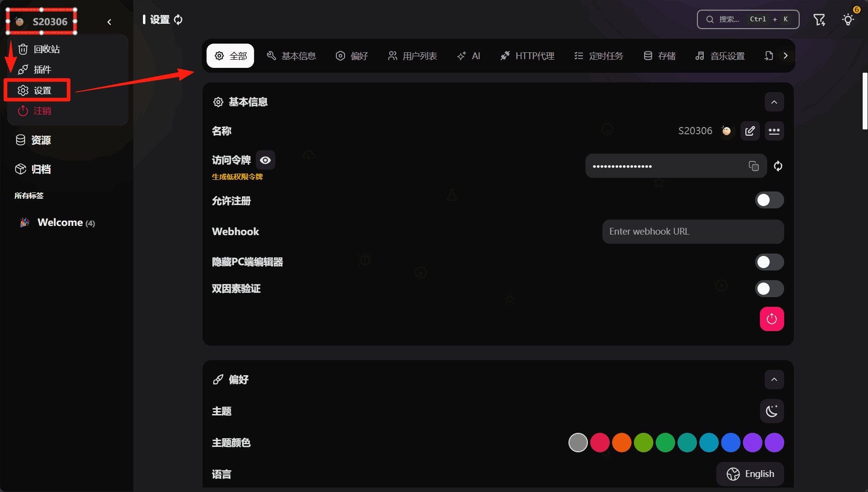
Task: Collapse the 基本信息 section
Action: point(774,102)
